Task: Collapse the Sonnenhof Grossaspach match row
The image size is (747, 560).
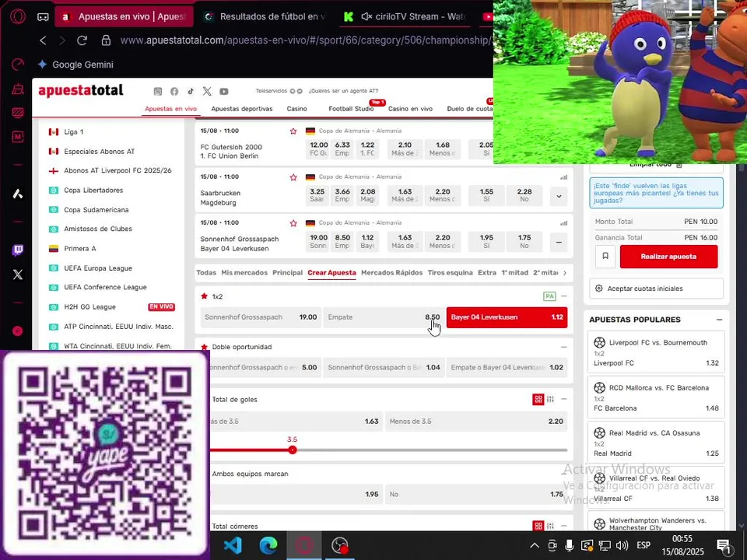Action: coord(559,243)
